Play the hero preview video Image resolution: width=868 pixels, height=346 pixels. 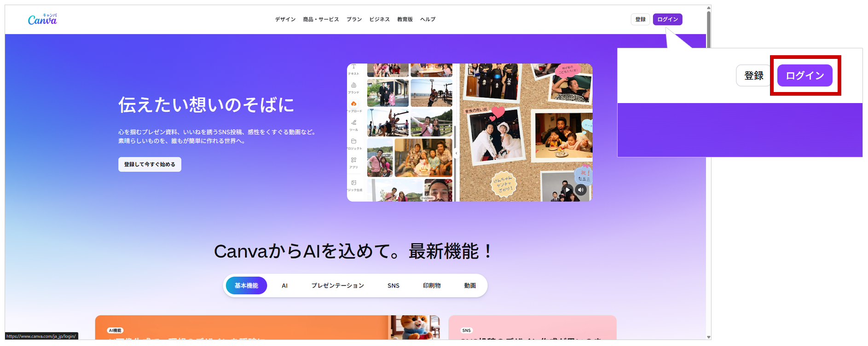(x=568, y=190)
